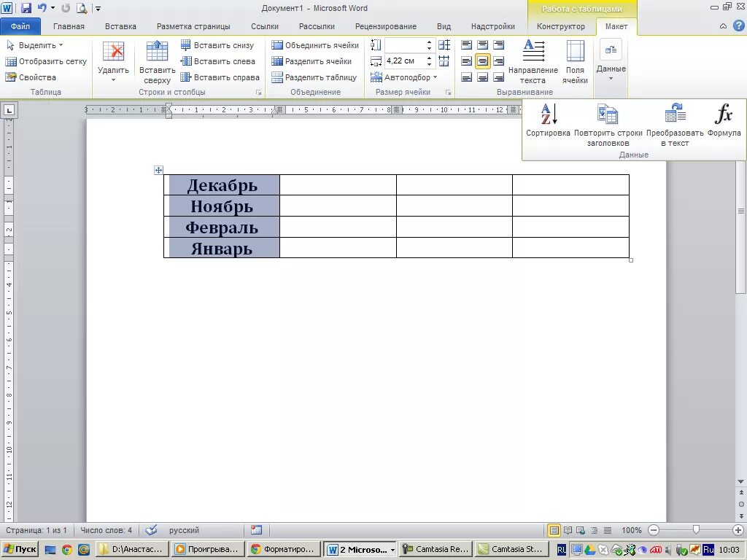Click Distribute Columns evenly icon
Screen dimensions: 747x560
coord(444,61)
